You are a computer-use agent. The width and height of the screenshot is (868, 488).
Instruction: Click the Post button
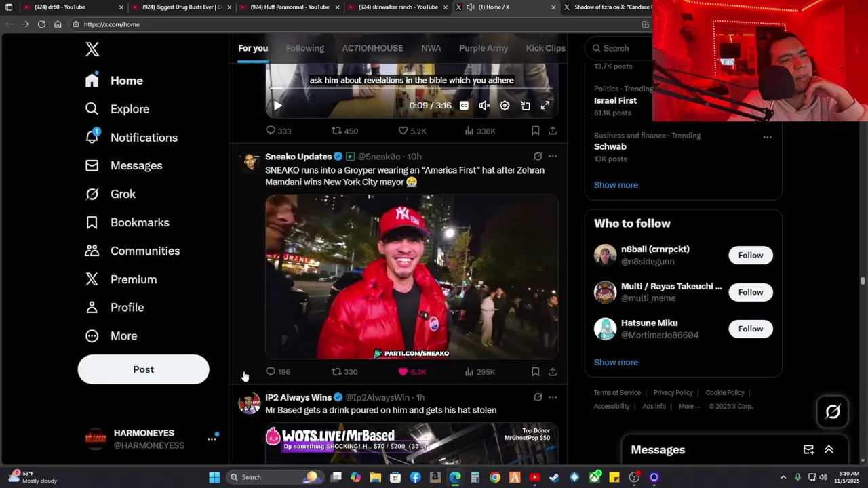[x=143, y=369]
